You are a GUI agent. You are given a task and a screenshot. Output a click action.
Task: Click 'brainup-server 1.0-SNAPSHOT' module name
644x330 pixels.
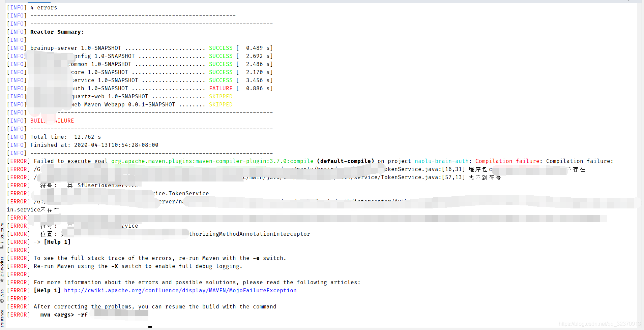(x=76, y=48)
